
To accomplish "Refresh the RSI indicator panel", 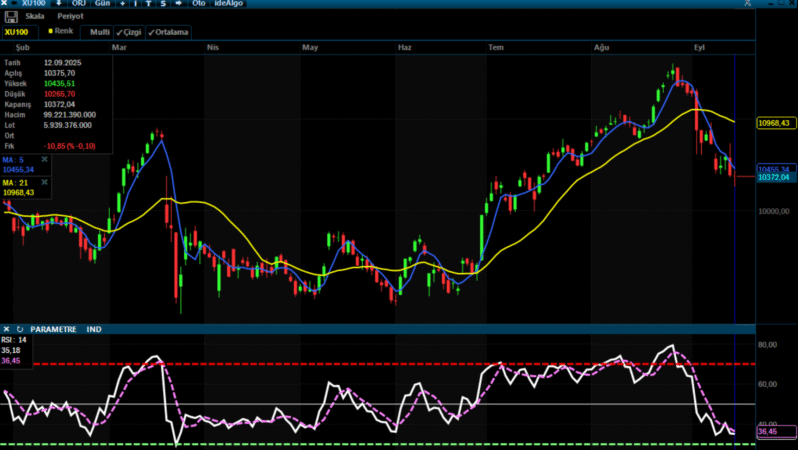I will coord(20,329).
